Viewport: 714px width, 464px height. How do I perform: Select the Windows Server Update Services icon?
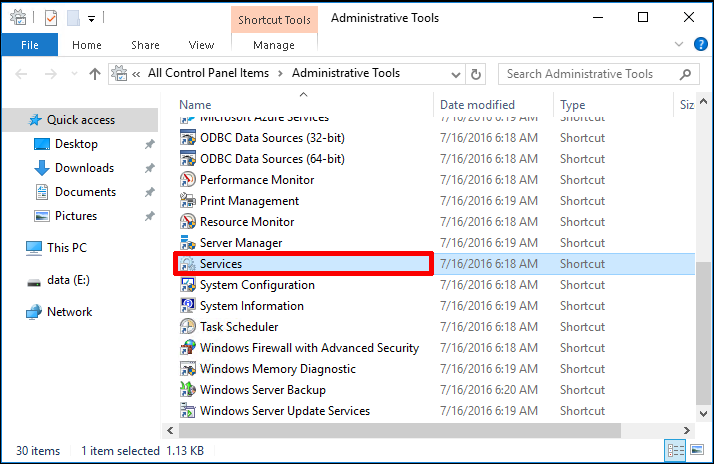pos(188,410)
